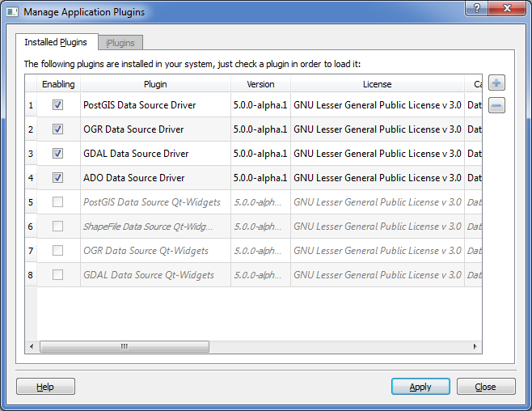Click the Close button at bottom
This screenshot has width=532, height=411.
486,387
